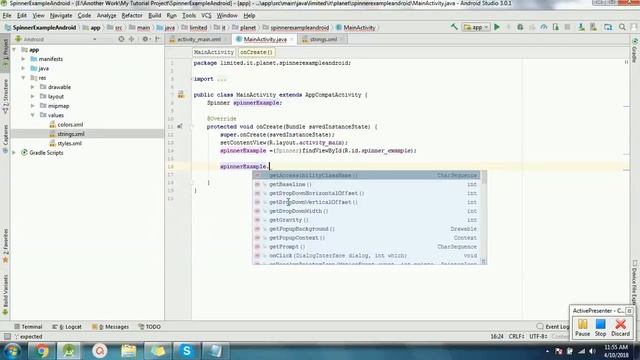Choose getGravity() completion suggestion
This screenshot has height=360, width=640.
point(366,220)
